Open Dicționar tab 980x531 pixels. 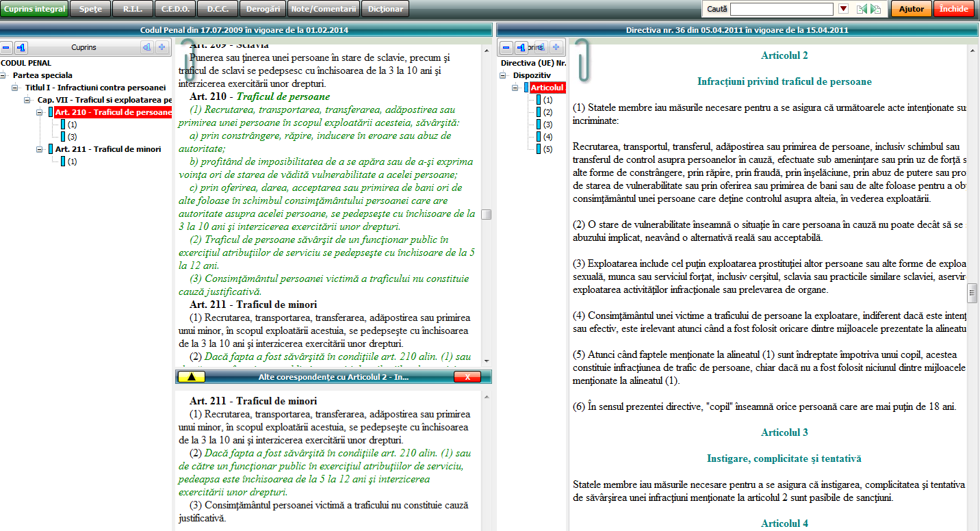(385, 9)
